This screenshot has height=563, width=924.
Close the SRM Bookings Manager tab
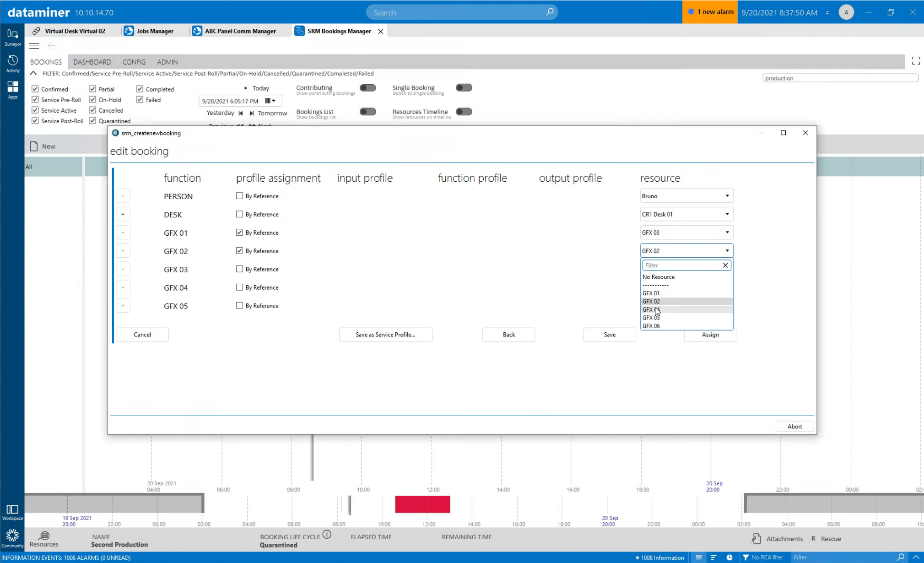pos(380,31)
